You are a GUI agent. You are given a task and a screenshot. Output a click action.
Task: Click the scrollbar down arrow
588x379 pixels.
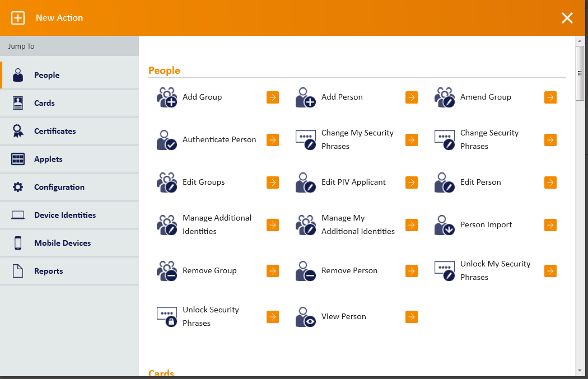[x=580, y=370]
